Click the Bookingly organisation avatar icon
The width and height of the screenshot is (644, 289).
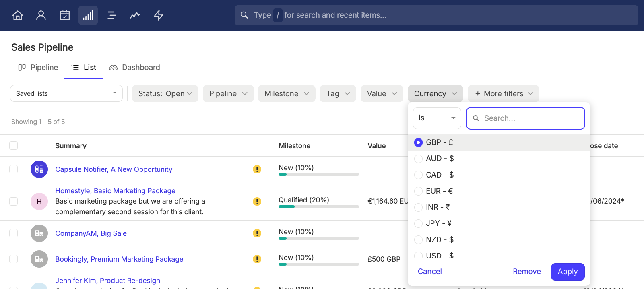pyautogui.click(x=39, y=259)
